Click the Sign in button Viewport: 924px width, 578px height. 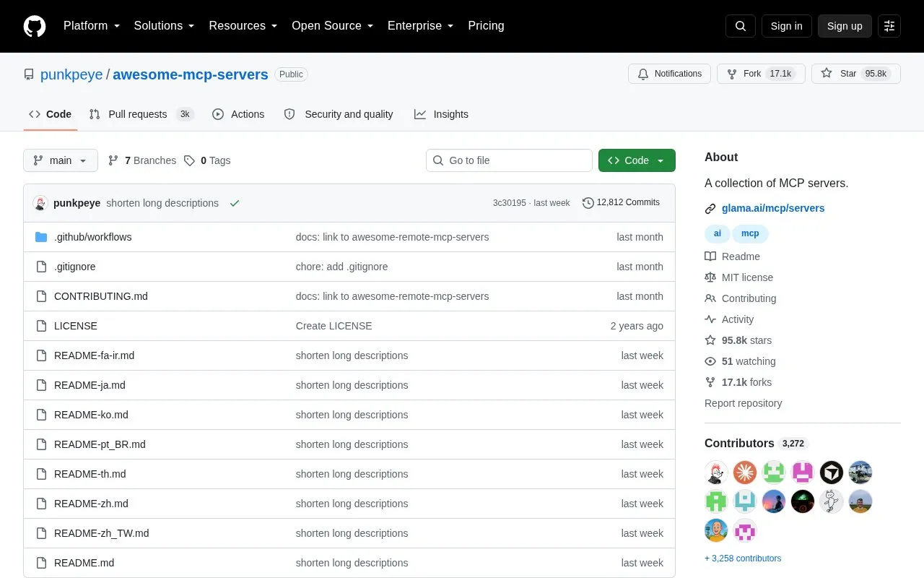click(x=786, y=26)
